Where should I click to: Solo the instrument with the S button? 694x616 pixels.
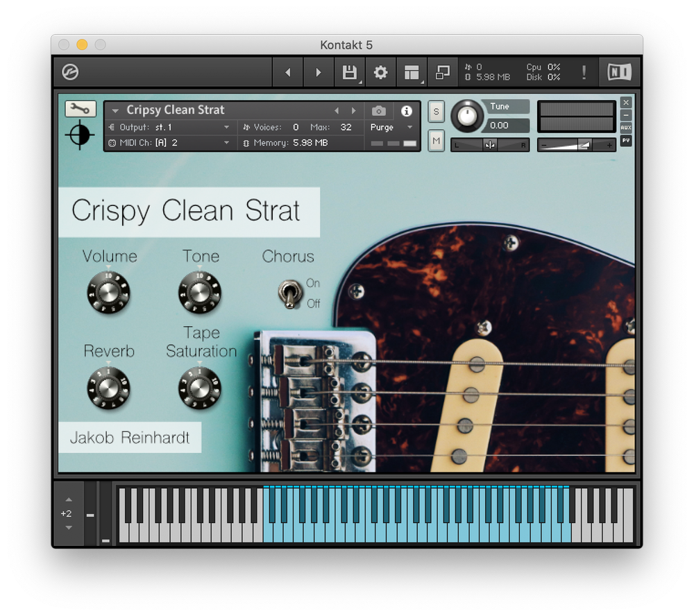pos(436,112)
